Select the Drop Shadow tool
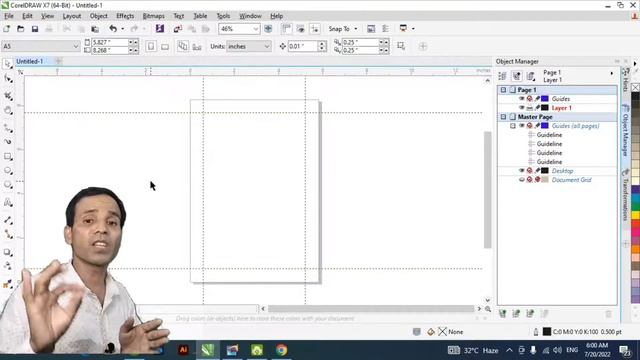The image size is (640, 360). 8,252
